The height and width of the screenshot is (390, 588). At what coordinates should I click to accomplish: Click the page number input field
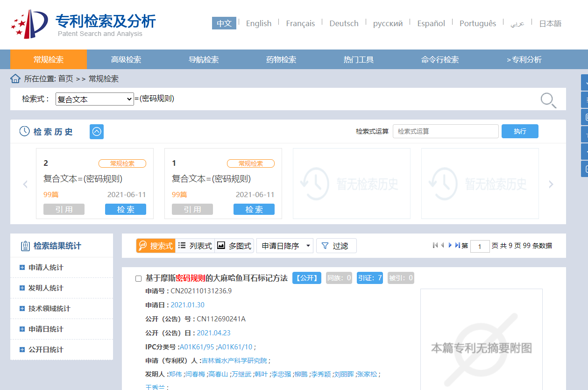coord(480,246)
